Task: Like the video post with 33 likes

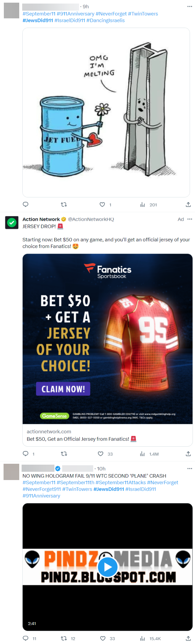Action: coord(103,638)
